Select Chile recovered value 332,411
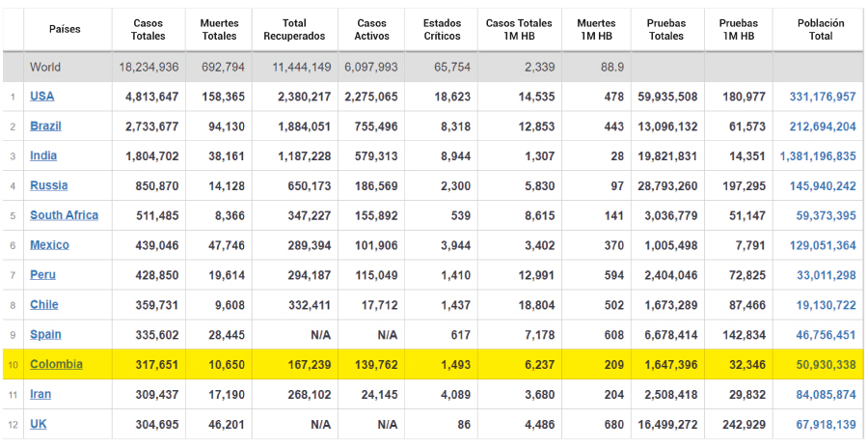Viewport: 868px width, 448px height. click(310, 305)
